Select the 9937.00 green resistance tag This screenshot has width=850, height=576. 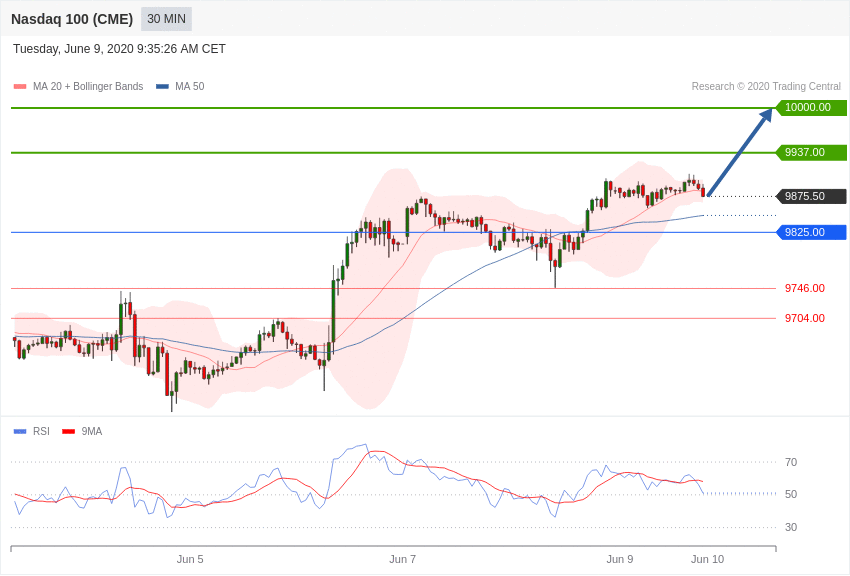(x=810, y=152)
